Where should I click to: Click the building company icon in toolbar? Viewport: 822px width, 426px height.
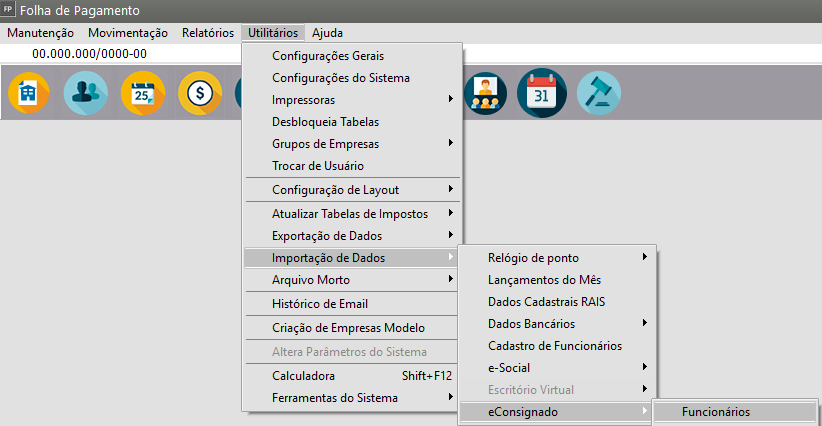(x=28, y=94)
